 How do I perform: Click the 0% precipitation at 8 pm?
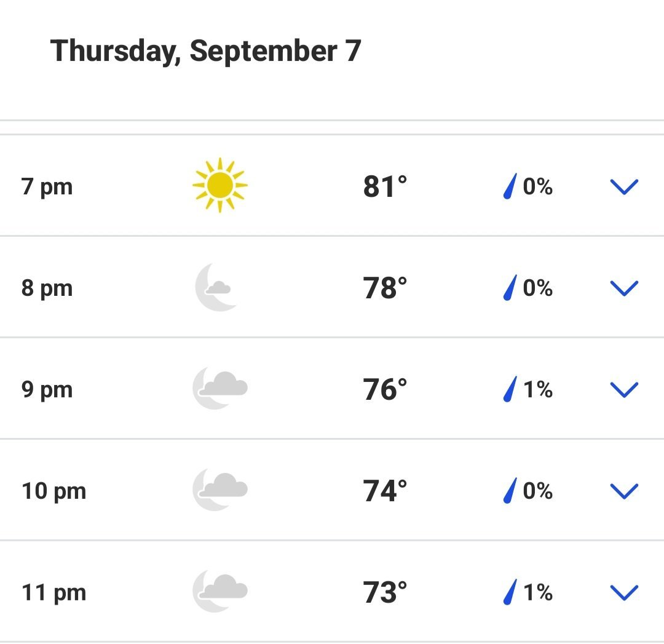click(x=537, y=288)
